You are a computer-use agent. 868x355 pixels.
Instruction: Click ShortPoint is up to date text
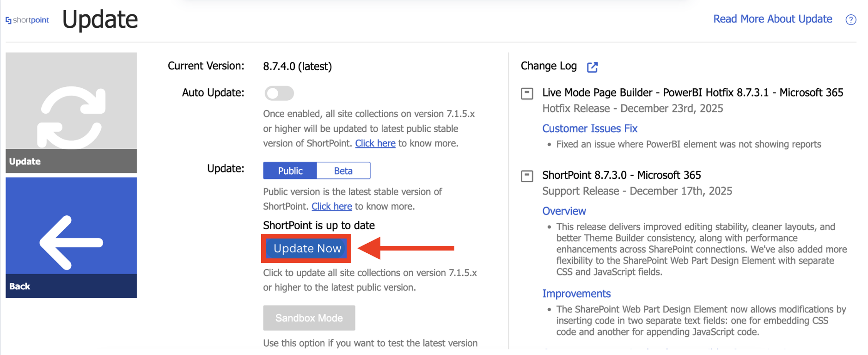(319, 225)
